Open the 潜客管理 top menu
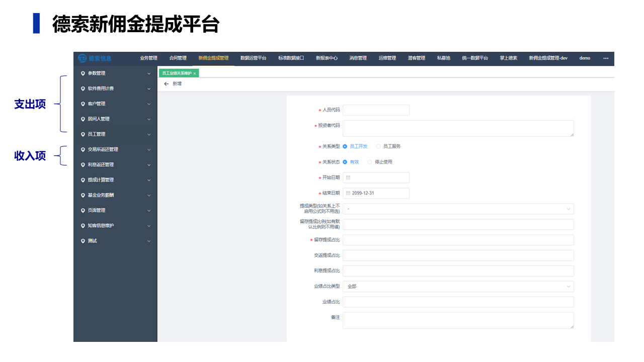This screenshot has height=362, width=644. (x=417, y=58)
